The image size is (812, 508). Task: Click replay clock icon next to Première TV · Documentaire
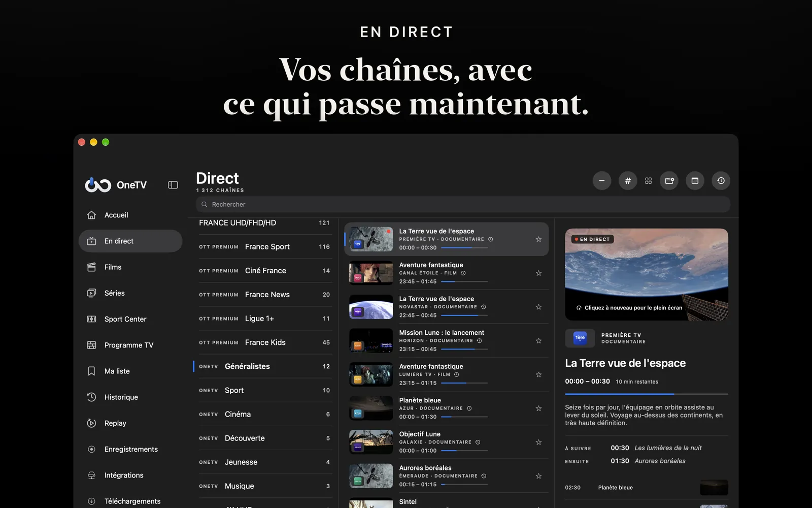pos(490,239)
